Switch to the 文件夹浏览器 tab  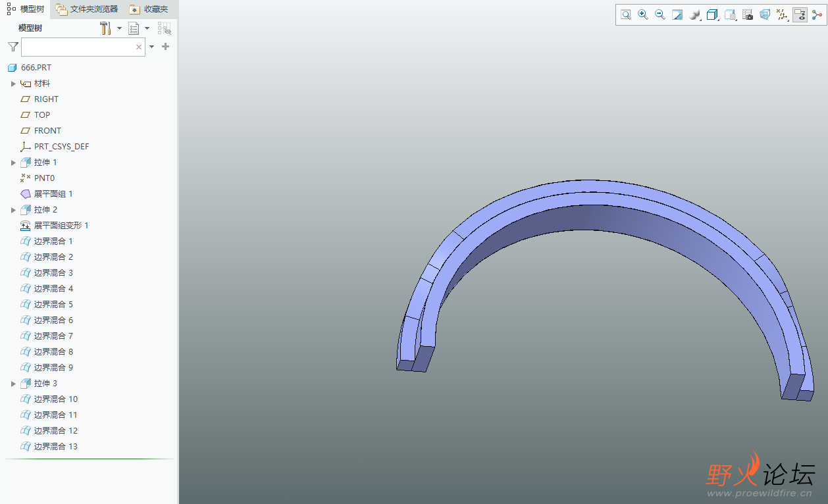87,9
